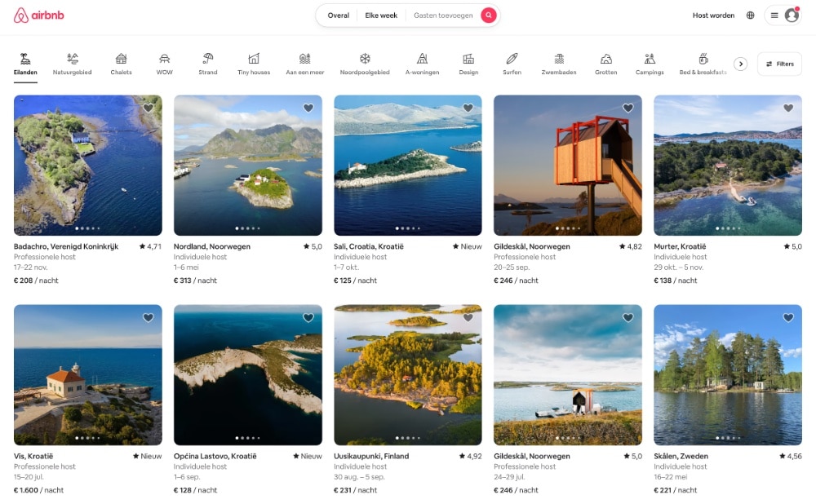The image size is (816, 504).
Task: Open the globe language selector
Action: coord(750,15)
